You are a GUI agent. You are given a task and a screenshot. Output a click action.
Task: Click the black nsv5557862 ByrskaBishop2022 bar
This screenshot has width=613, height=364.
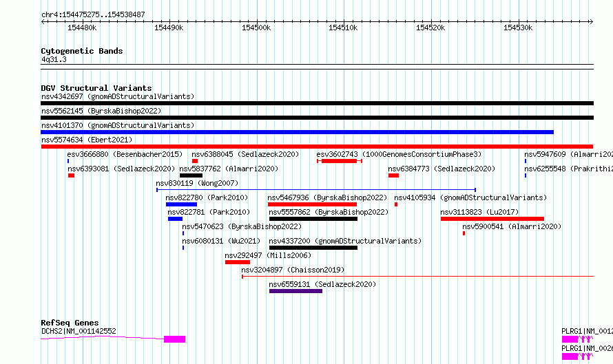pyautogui.click(x=313, y=219)
